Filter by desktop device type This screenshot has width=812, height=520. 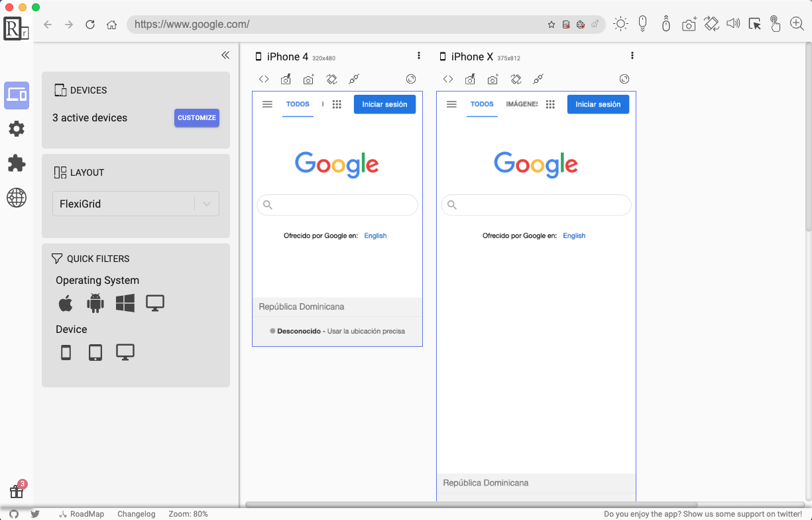tap(125, 352)
